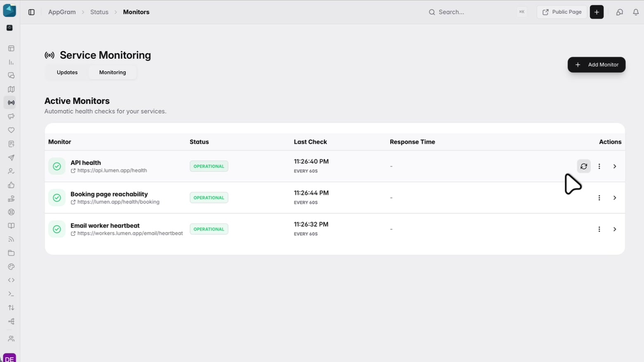The height and width of the screenshot is (362, 644).
Task: Open the thumbs up sidebar icon
Action: pyautogui.click(x=11, y=185)
